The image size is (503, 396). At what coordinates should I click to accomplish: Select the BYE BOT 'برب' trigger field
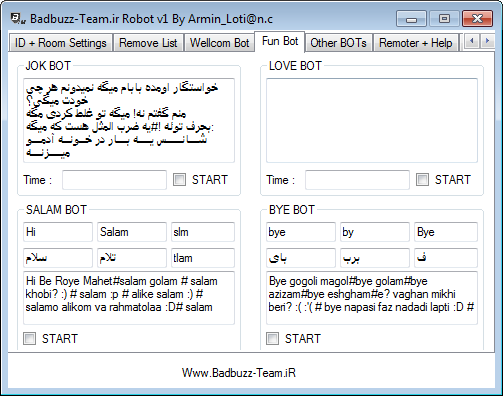tap(375, 258)
